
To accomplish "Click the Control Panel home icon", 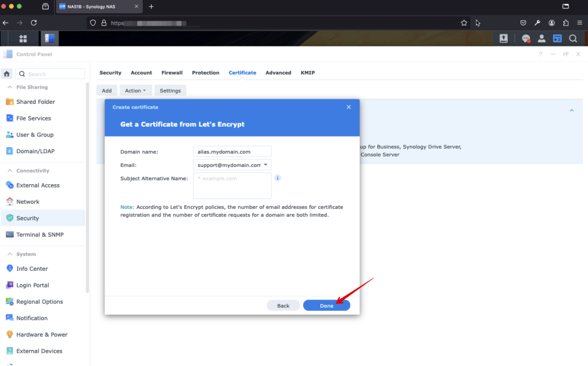I will click(x=7, y=74).
